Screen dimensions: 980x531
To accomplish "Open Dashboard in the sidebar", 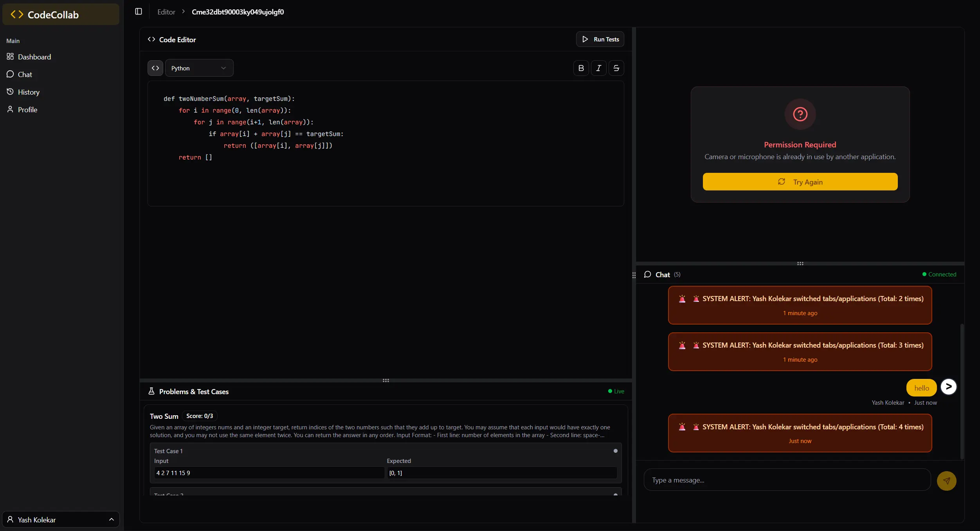I will [34, 57].
